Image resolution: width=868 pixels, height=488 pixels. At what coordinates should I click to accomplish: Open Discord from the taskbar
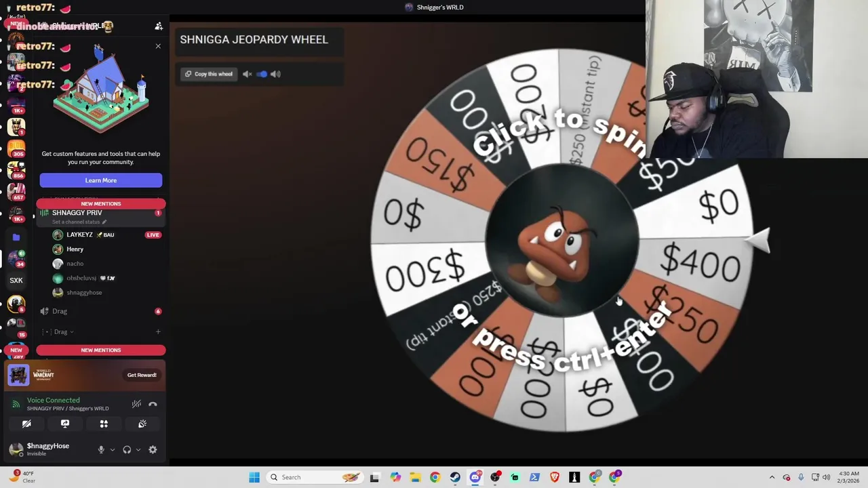(475, 477)
